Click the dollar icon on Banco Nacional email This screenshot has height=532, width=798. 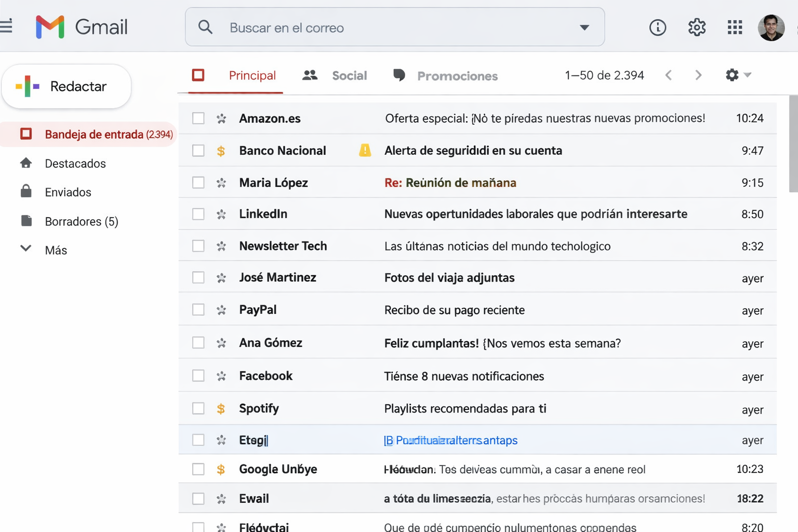(221, 151)
